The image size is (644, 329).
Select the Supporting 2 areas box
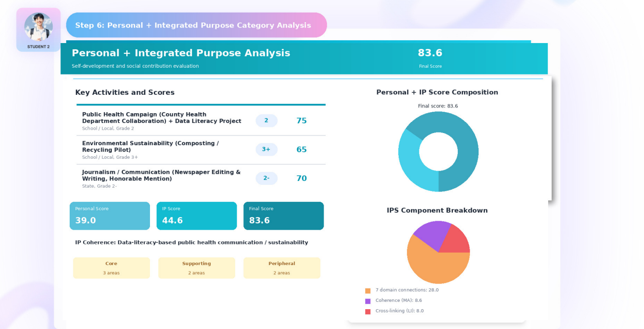pos(196,268)
